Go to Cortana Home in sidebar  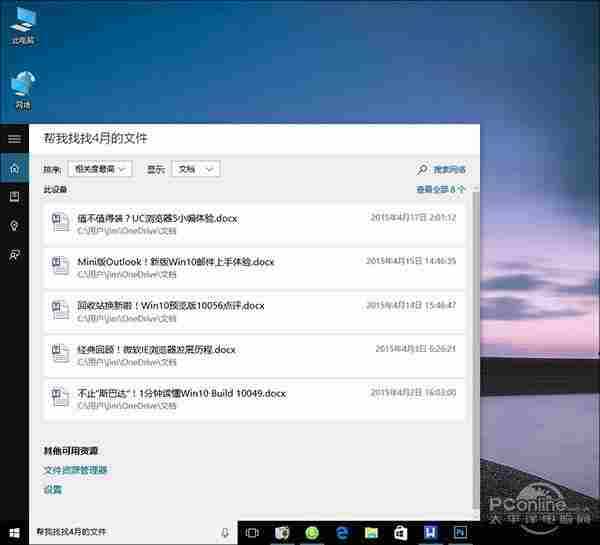pos(14,168)
